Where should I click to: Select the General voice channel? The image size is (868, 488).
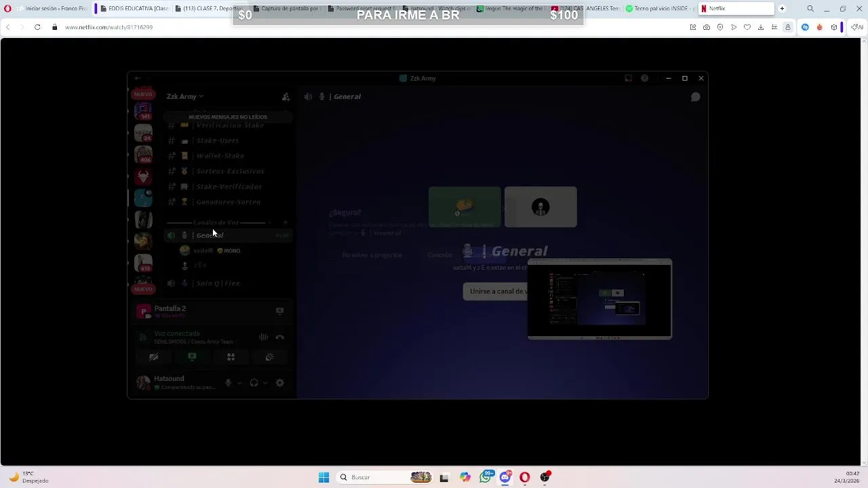point(229,235)
